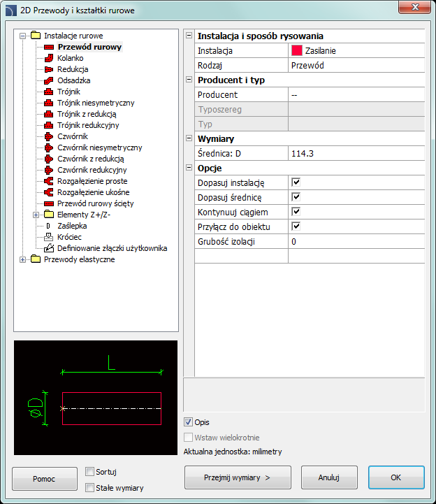Click the Wstaw wielokrotnie checkbox

188,438
